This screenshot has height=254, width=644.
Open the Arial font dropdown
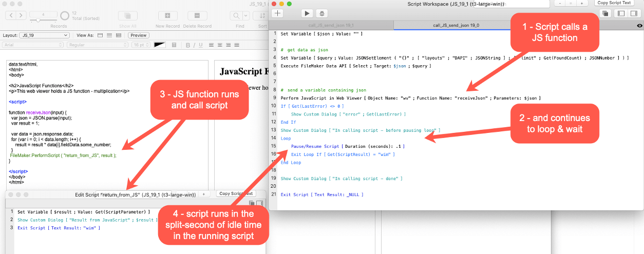point(33,45)
